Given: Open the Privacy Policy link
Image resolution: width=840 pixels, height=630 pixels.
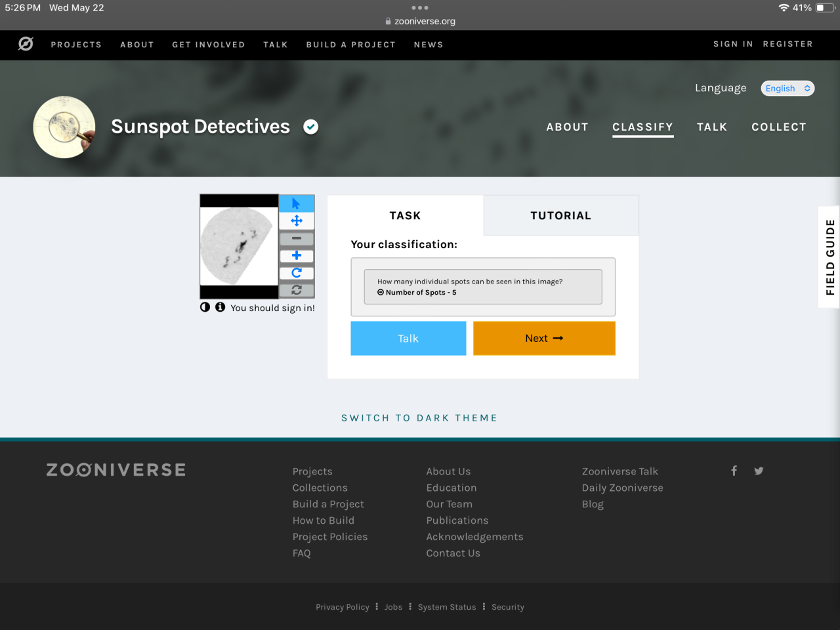Looking at the screenshot, I should [343, 607].
